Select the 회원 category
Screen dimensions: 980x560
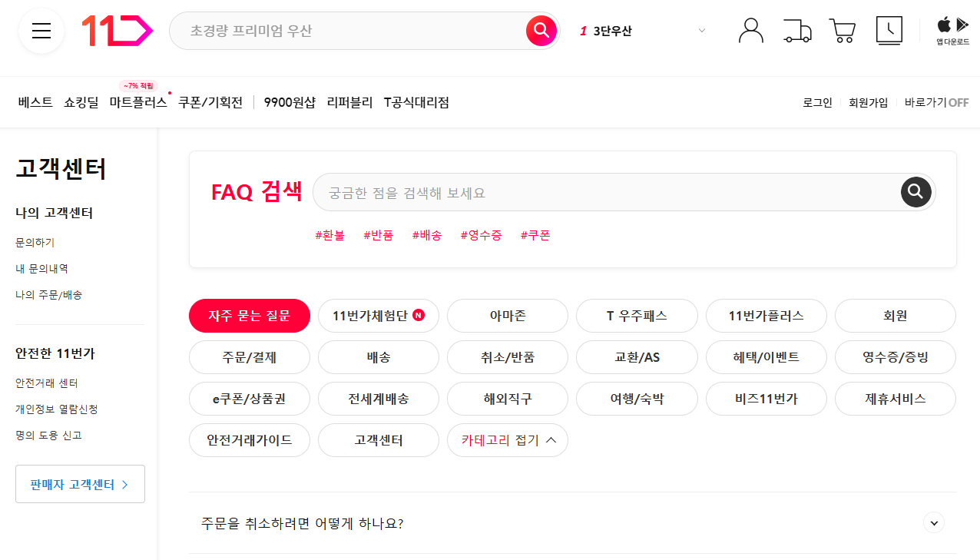coord(896,316)
